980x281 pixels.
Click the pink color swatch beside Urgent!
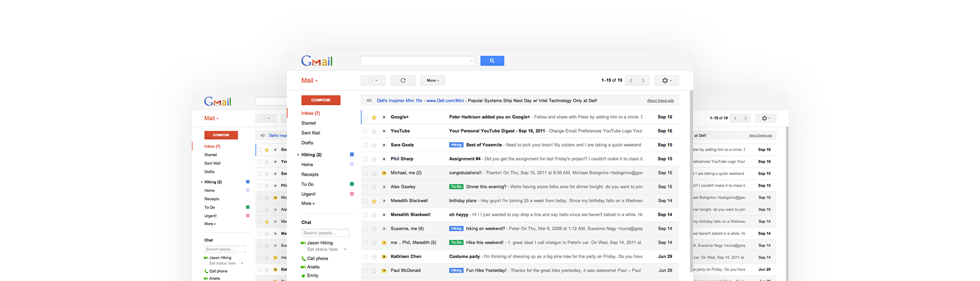tap(352, 194)
